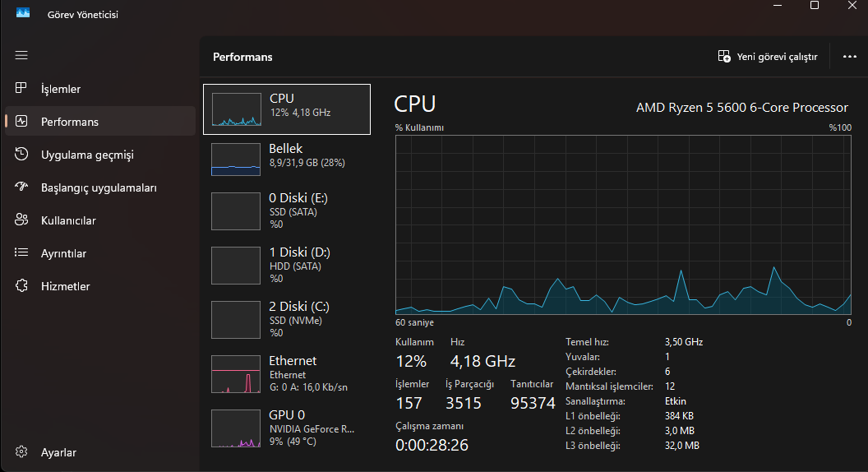Click the Mantıksal işlemciler value 12
The width and height of the screenshot is (868, 472).
pyautogui.click(x=670, y=386)
